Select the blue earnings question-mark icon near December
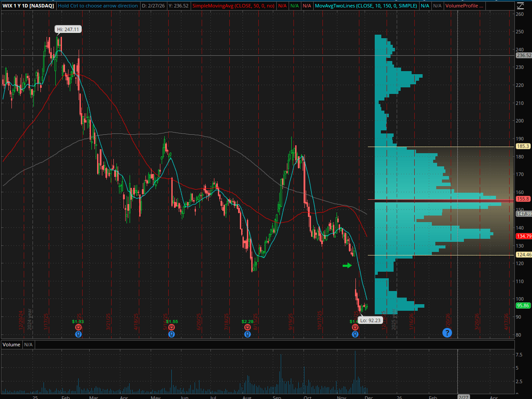This screenshot has width=532, height=399. [x=447, y=333]
